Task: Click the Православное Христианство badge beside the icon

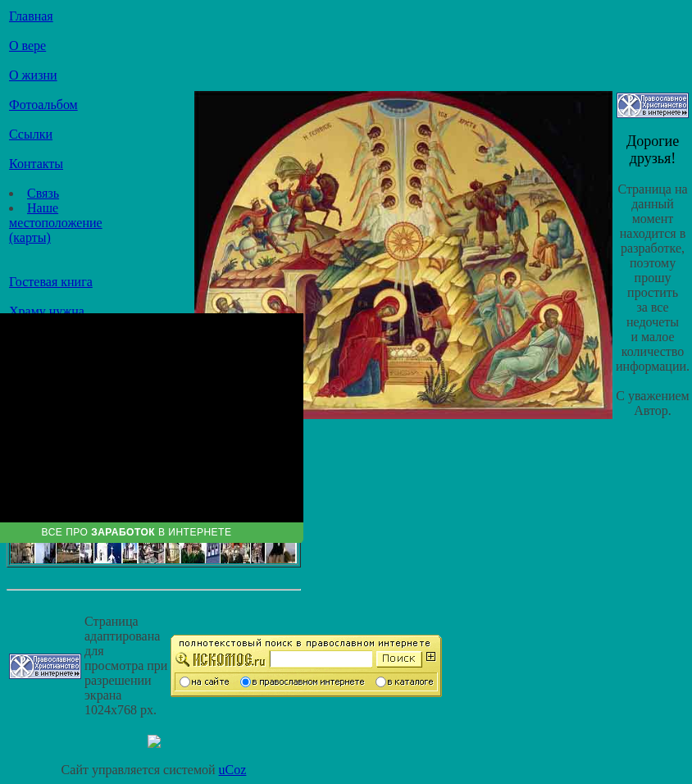Action: point(653,106)
